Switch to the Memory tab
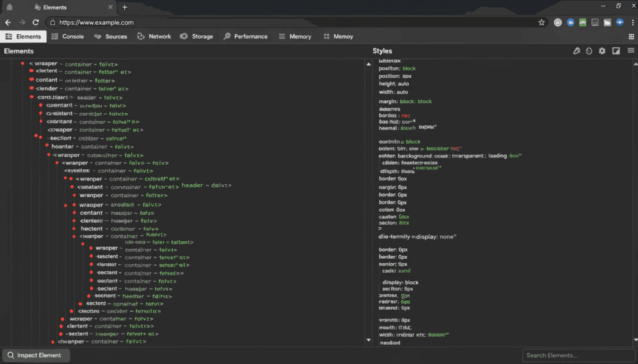The image size is (638, 364). click(x=295, y=36)
